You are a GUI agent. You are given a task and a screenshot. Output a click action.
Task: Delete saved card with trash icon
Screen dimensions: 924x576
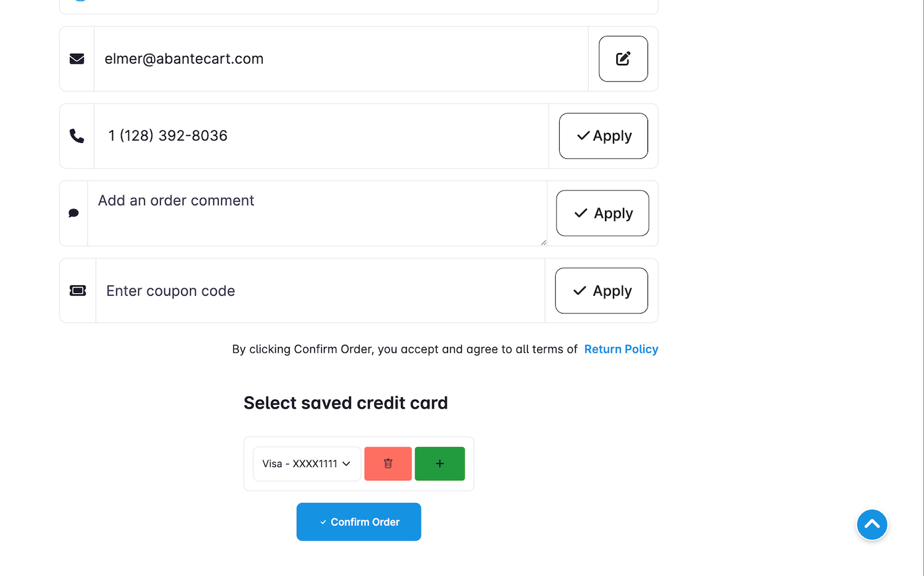[x=388, y=464]
